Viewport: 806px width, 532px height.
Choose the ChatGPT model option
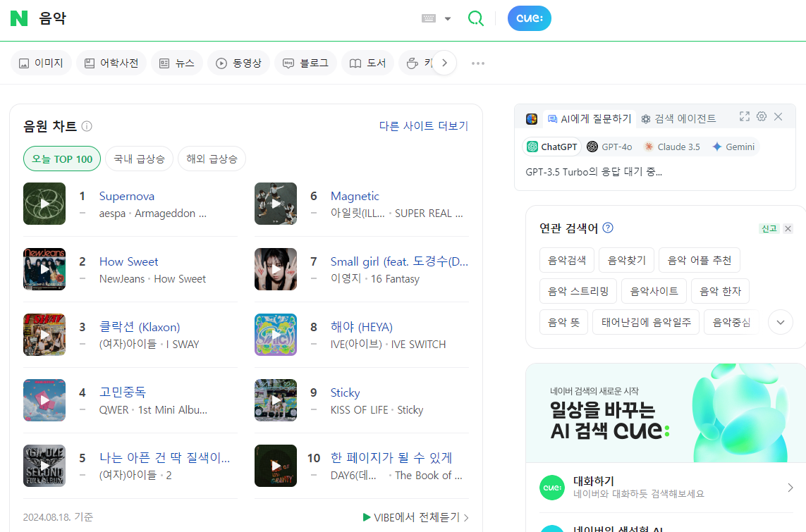(x=552, y=147)
